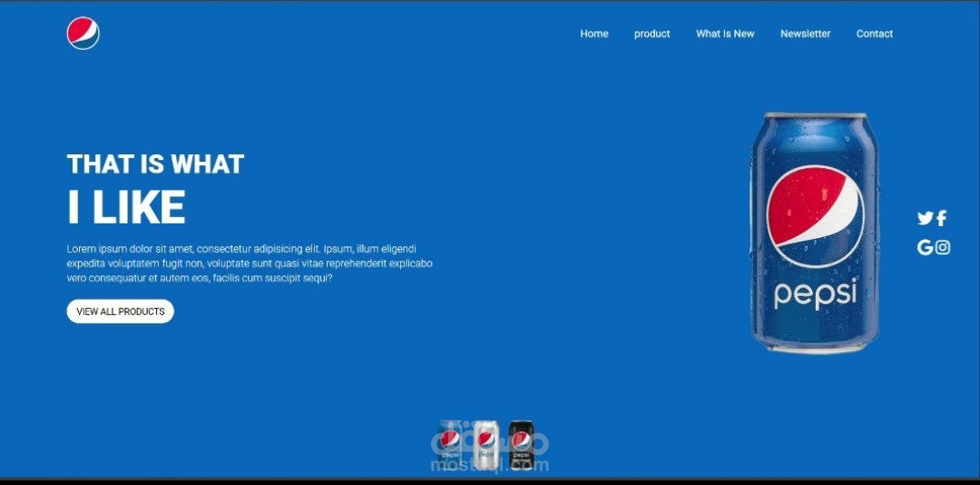Open What Is New nav item

point(725,34)
